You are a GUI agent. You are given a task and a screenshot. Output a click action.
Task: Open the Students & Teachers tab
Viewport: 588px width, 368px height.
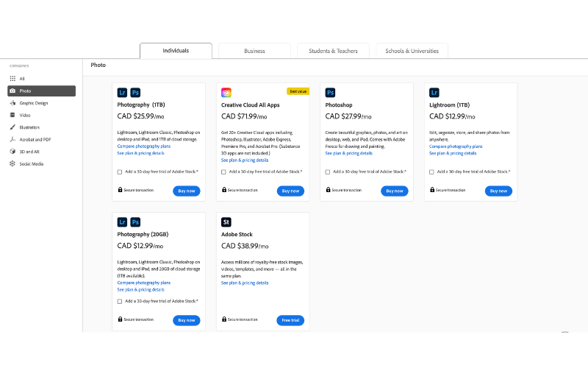point(334,51)
